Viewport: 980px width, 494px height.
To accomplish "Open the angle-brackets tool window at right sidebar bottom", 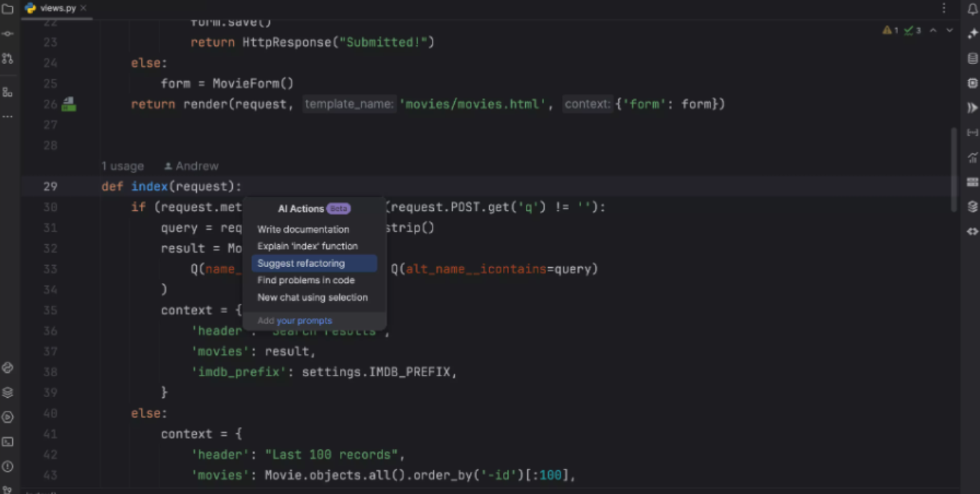I will pyautogui.click(x=972, y=231).
